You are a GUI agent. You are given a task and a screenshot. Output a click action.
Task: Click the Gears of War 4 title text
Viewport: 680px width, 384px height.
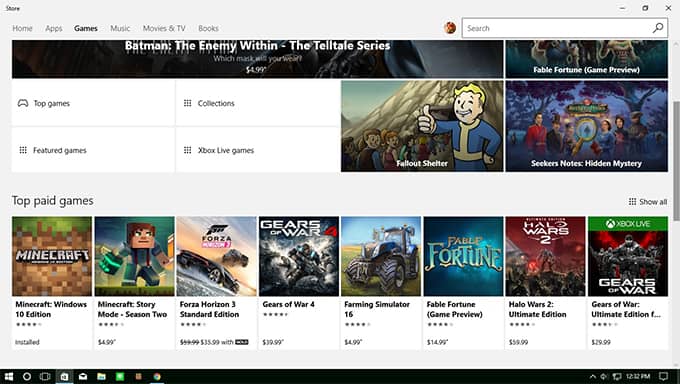[288, 305]
